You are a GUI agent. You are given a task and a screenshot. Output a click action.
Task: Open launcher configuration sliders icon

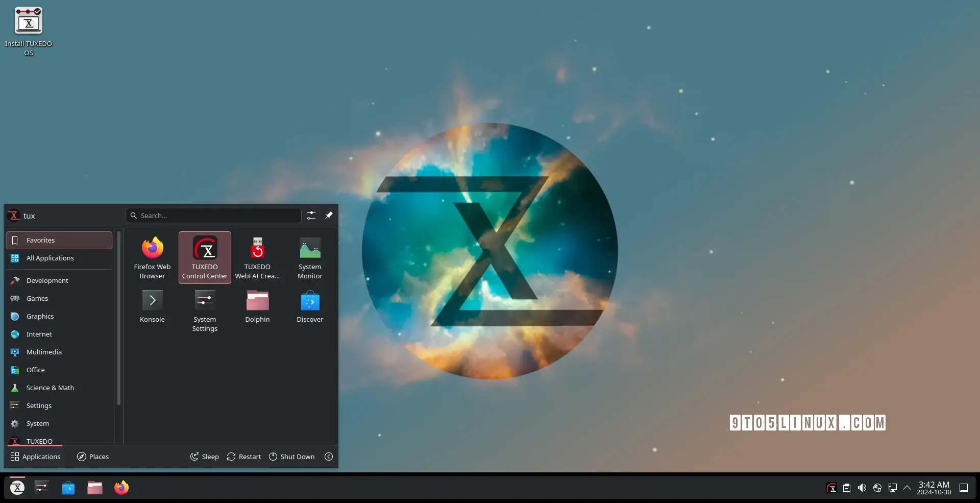[311, 215]
